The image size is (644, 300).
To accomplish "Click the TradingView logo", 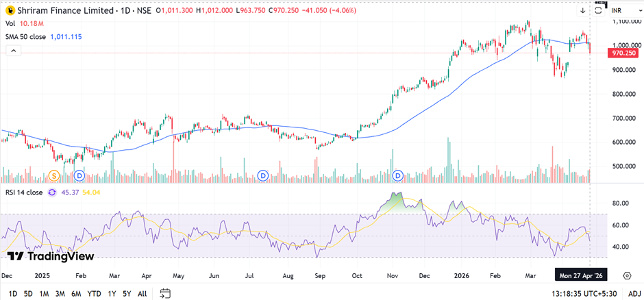I will [x=51, y=255].
